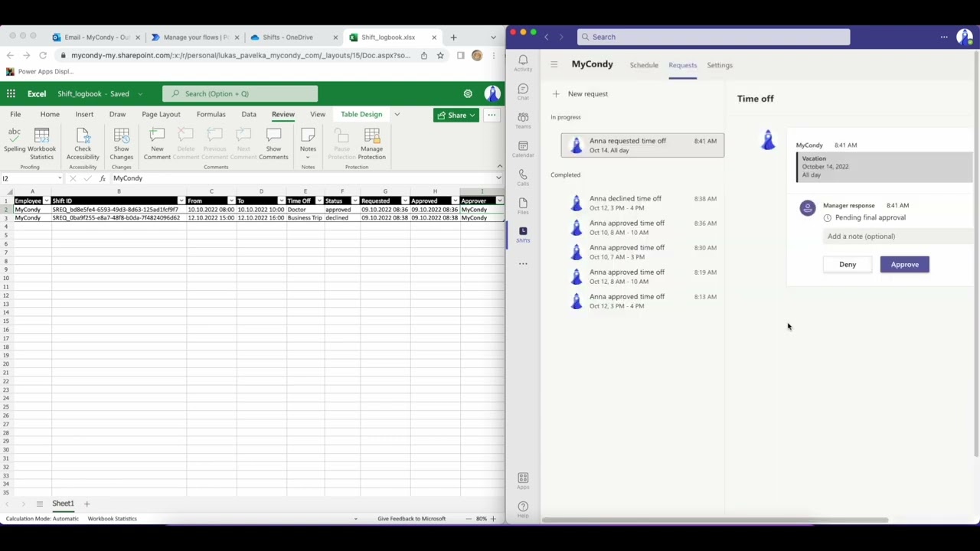Viewport: 980px width, 551px height.
Task: Open the Employee column filter dropdown
Action: click(x=46, y=201)
